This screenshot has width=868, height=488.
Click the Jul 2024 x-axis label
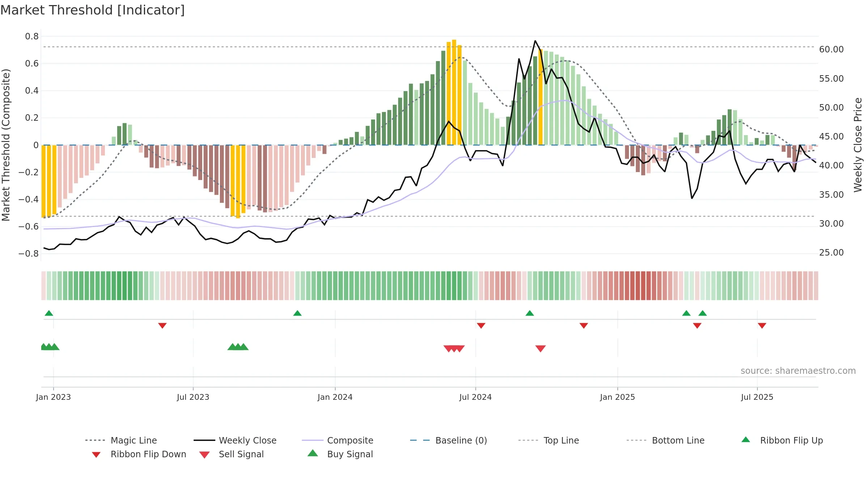pyautogui.click(x=476, y=397)
